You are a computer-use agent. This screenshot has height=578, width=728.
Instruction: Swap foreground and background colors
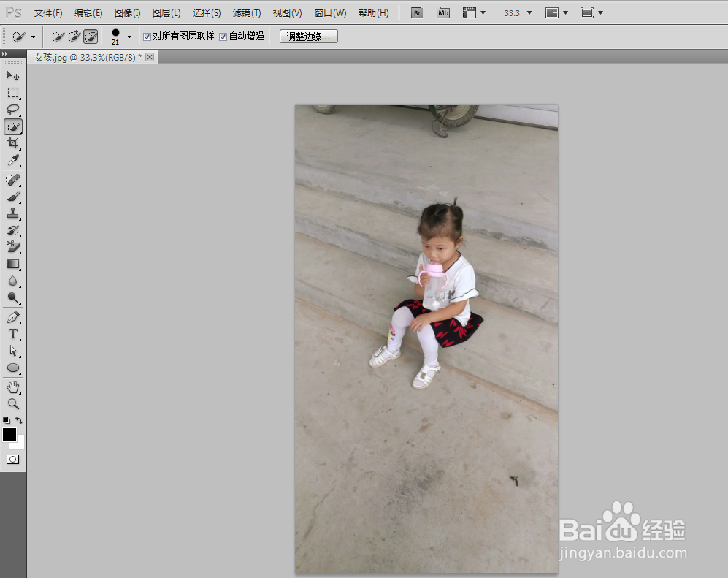[x=19, y=420]
